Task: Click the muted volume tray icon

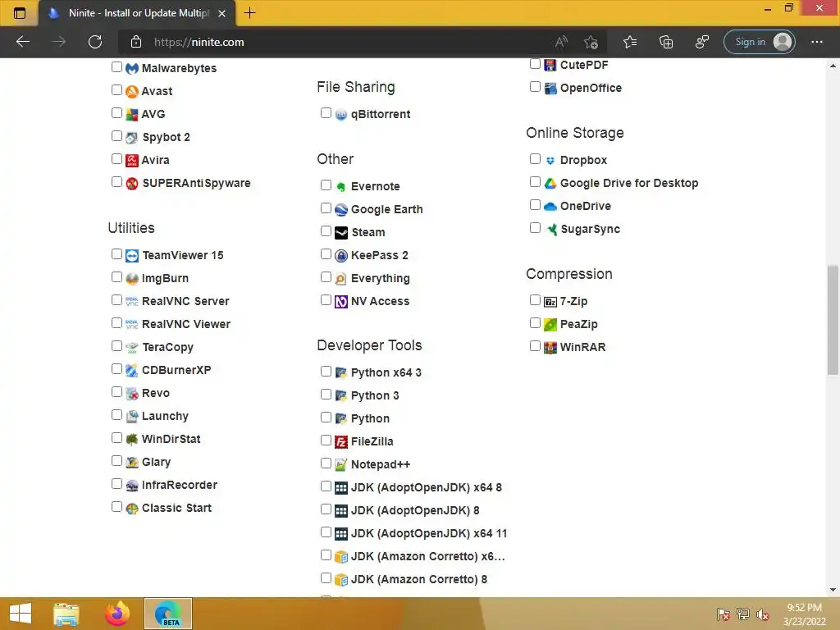Action: (762, 614)
